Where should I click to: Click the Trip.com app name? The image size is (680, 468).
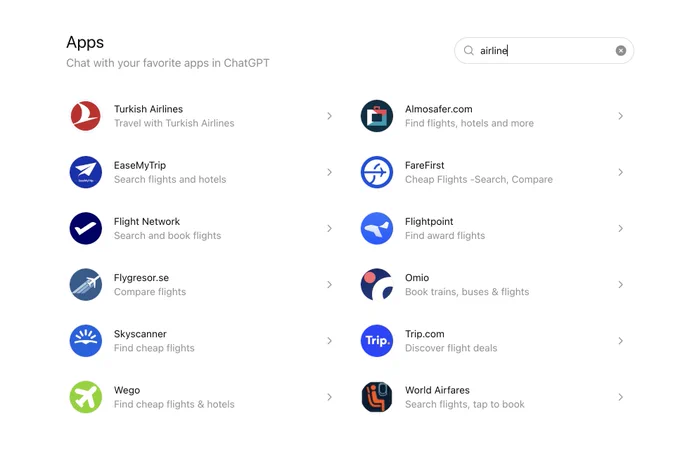(x=425, y=334)
